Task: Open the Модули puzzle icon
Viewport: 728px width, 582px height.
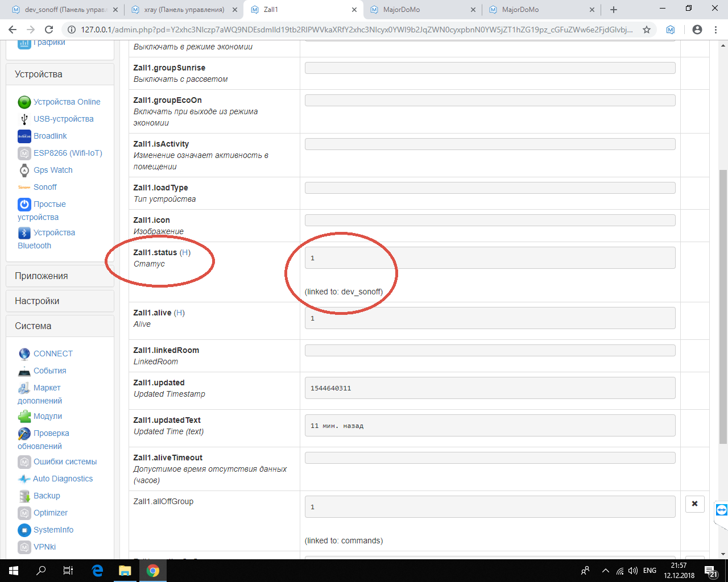Action: point(24,417)
